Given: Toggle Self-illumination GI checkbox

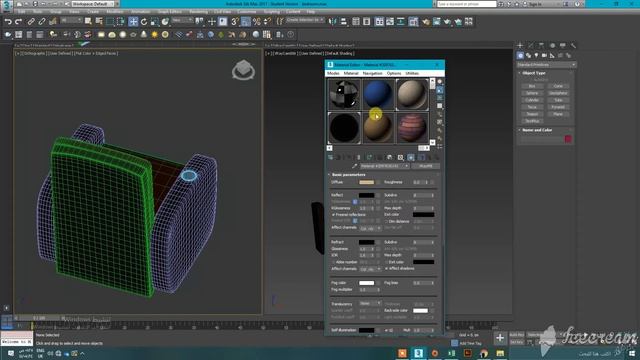Looking at the screenshot, I should click(x=386, y=330).
